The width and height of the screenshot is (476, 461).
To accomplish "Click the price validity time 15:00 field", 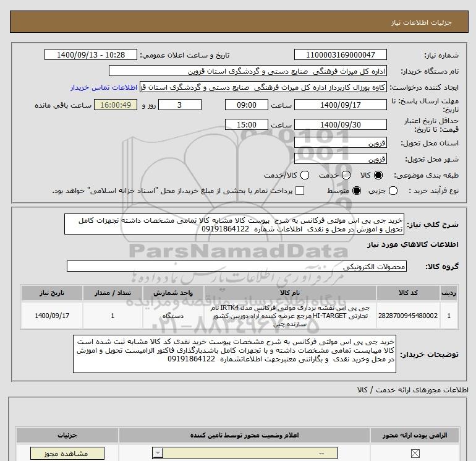I will tap(247, 124).
